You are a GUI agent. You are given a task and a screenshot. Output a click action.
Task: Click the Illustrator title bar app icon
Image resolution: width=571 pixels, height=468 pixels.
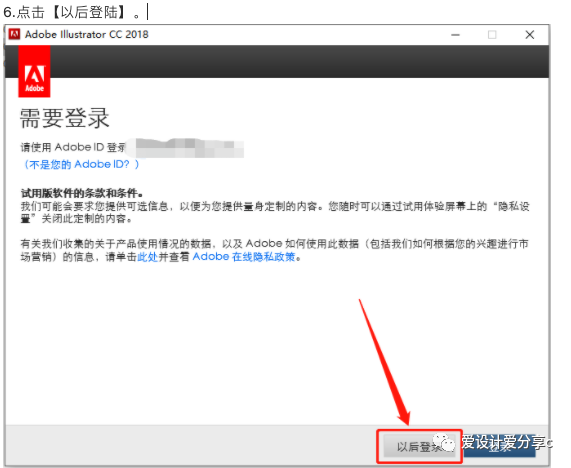pyautogui.click(x=15, y=34)
